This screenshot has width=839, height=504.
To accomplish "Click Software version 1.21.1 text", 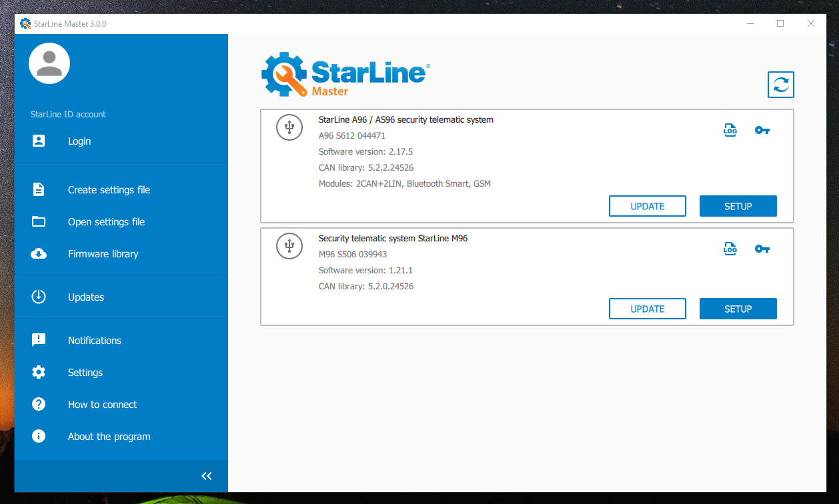I will (x=365, y=270).
